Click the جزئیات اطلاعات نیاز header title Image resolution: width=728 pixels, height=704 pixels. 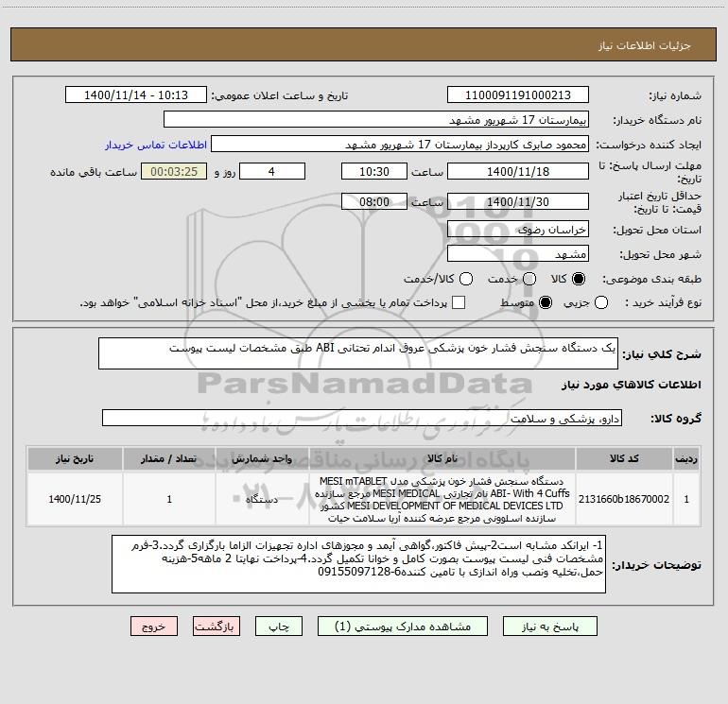[x=645, y=45]
